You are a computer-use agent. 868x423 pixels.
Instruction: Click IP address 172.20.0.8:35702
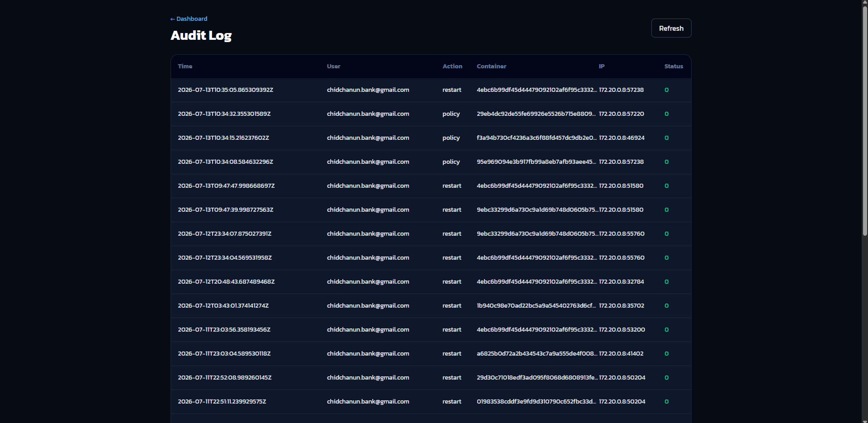621,306
